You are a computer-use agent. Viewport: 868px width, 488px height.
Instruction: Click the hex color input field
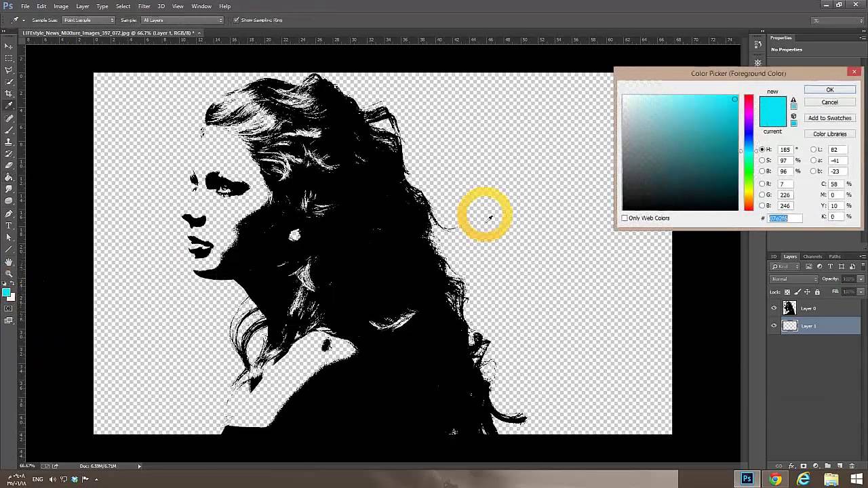coord(785,218)
